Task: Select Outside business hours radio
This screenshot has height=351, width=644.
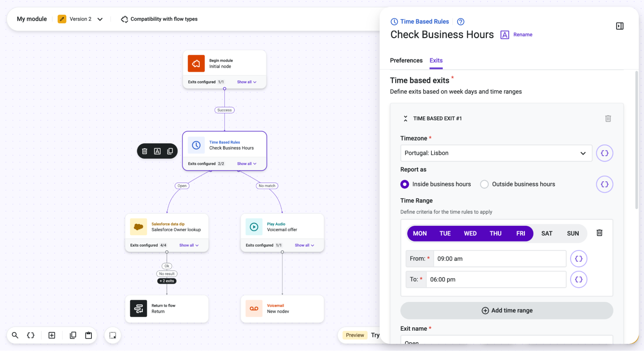Action: pyautogui.click(x=484, y=184)
